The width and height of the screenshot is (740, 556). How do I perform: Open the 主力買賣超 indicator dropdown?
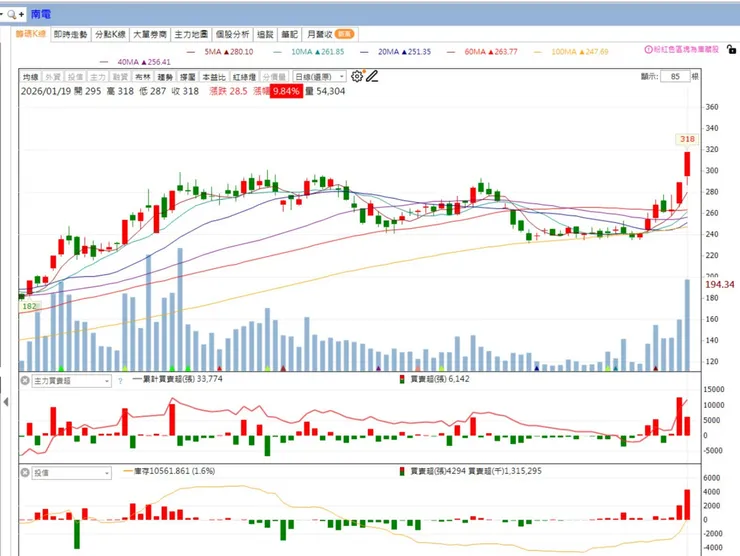pyautogui.click(x=71, y=381)
